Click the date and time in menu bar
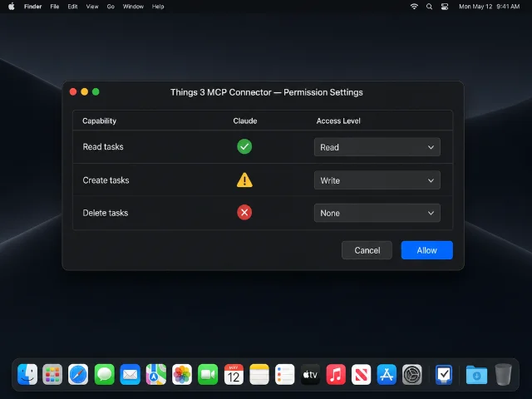532x399 pixels. tap(490, 7)
